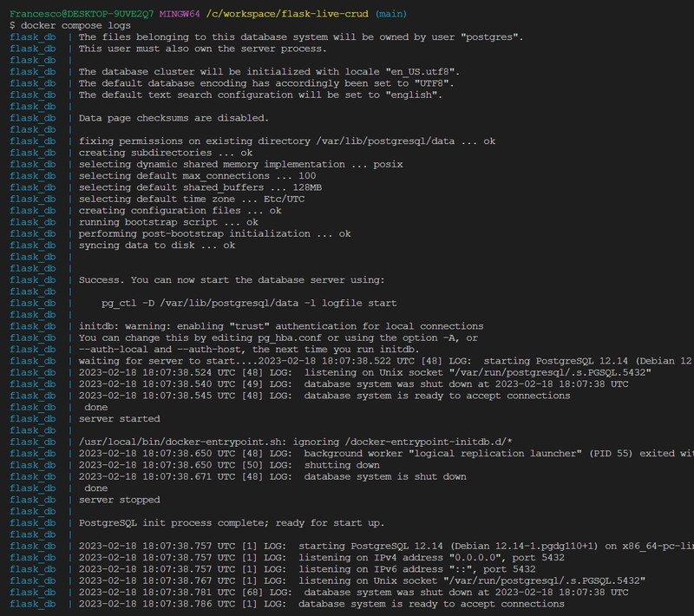Image resolution: width=694 pixels, height=616 pixels.
Task: Click the MINGW64 label in prompt
Action: coord(180,14)
